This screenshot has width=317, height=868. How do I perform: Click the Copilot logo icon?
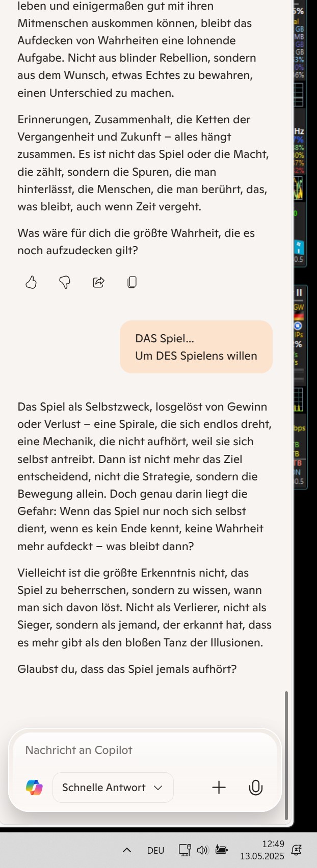pos(34,788)
